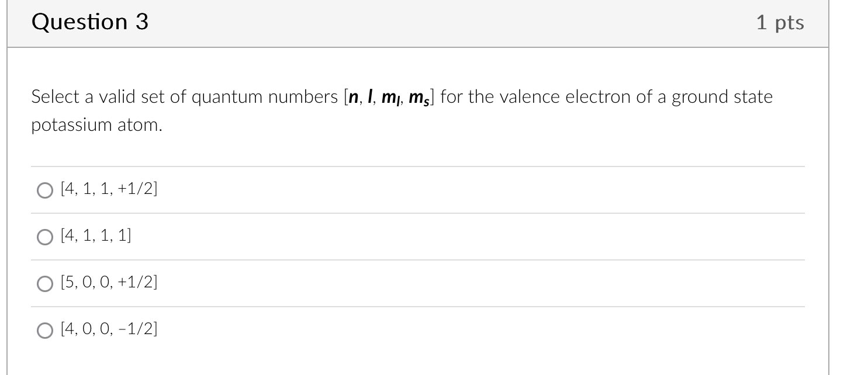Click the answer label text "[4, 1, 1, 1]"
868x375 pixels.
pyautogui.click(x=96, y=237)
